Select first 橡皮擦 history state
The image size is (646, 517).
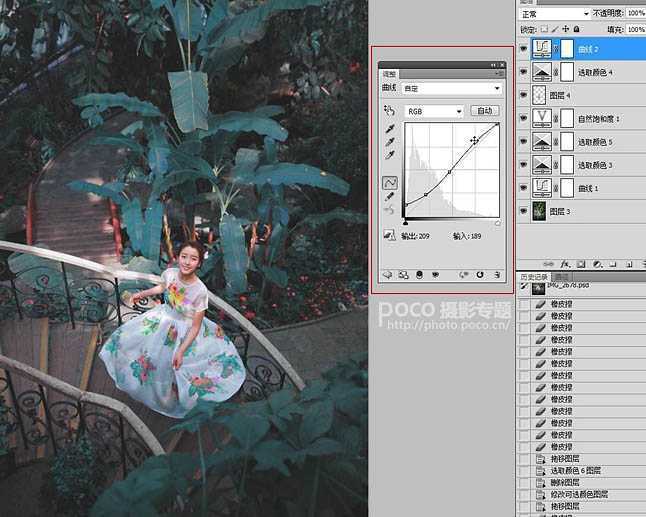coord(561,304)
